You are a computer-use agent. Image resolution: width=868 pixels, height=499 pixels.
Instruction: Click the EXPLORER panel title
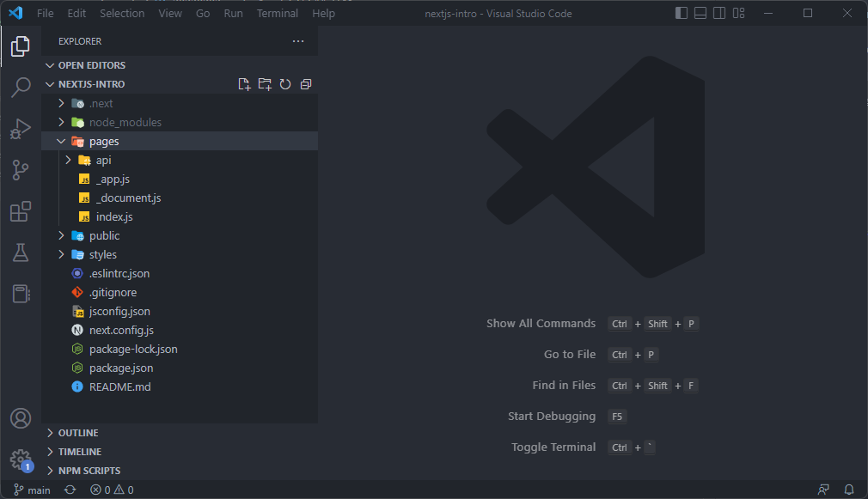click(80, 41)
